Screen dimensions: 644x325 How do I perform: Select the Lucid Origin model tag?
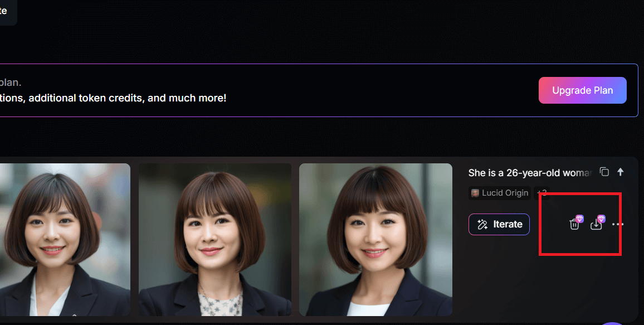500,193
